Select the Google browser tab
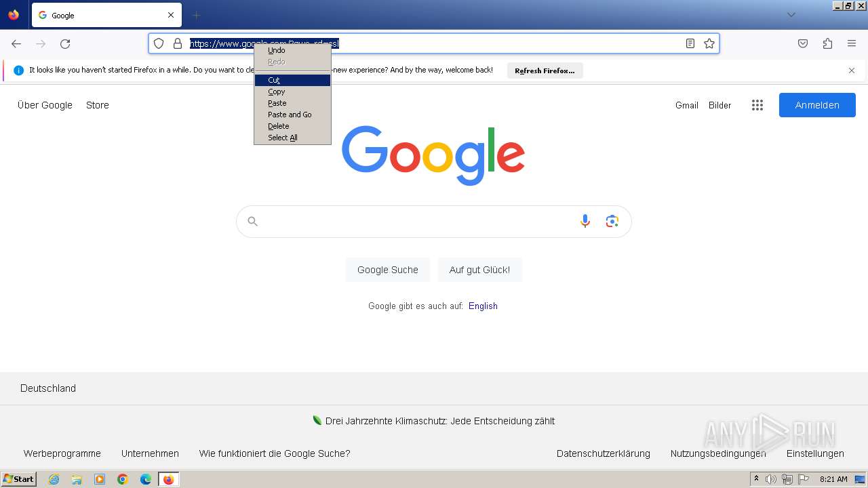Screen dimensions: 868x488 (x=106, y=15)
